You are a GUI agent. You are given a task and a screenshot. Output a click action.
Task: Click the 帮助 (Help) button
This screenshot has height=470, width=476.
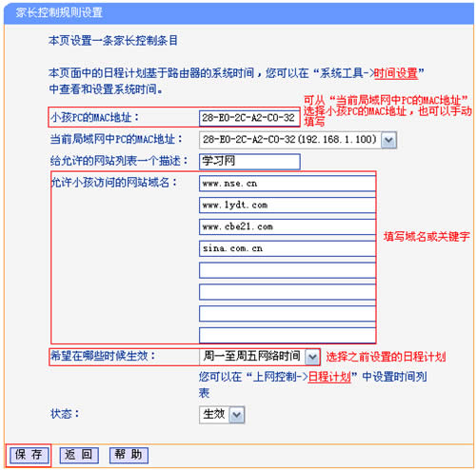pyautogui.click(x=129, y=455)
